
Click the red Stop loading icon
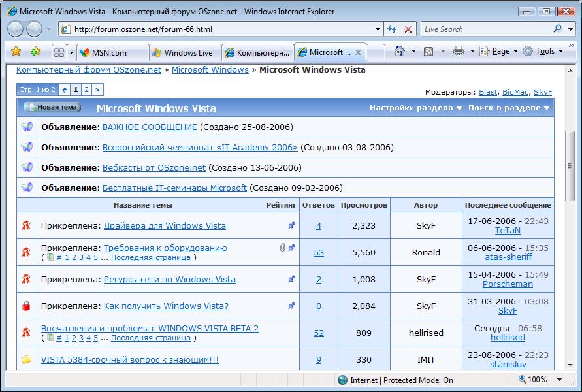coord(408,29)
